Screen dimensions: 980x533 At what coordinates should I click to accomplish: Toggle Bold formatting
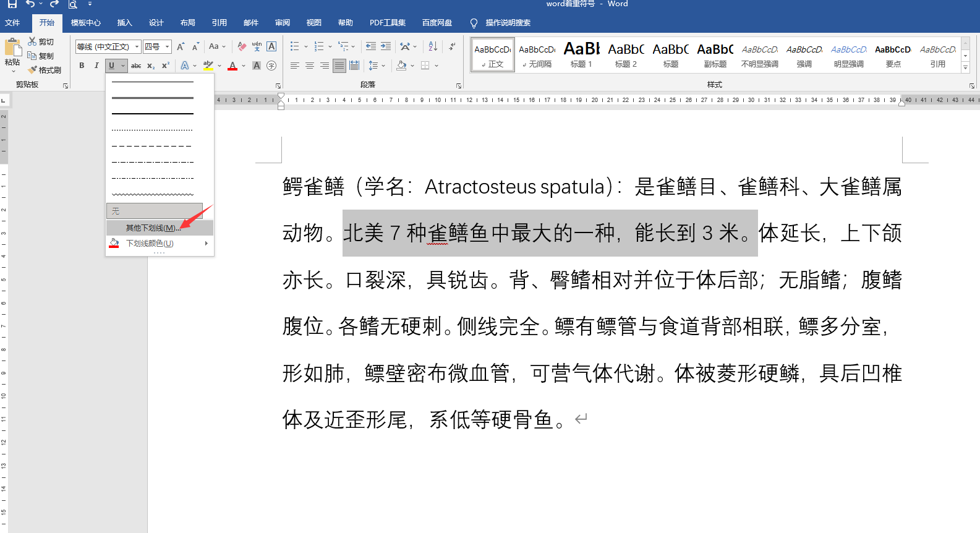[82, 66]
